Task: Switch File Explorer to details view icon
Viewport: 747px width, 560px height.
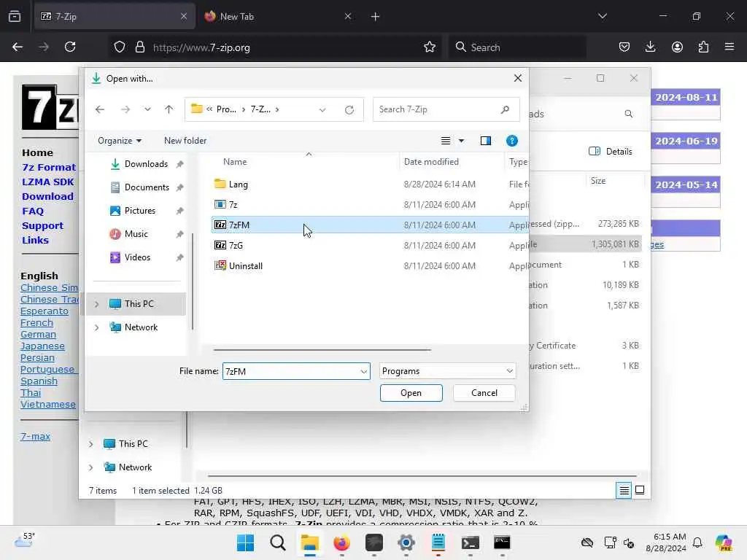Action: [624, 490]
